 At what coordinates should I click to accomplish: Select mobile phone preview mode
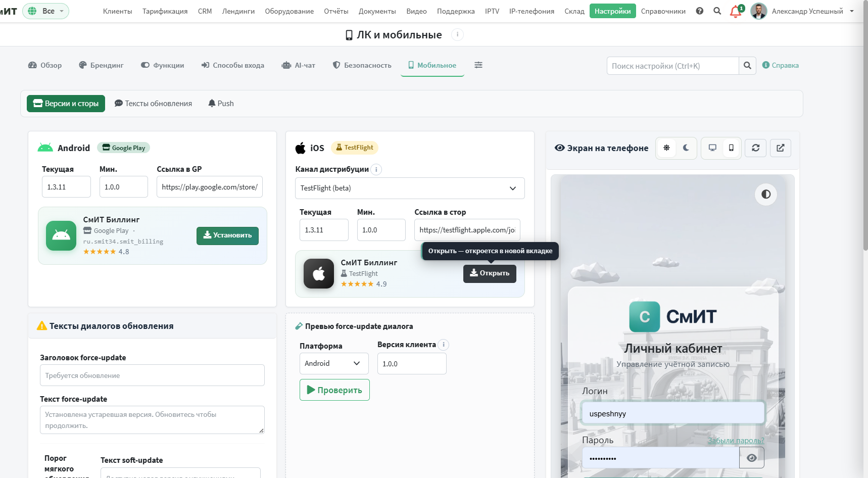(x=731, y=148)
